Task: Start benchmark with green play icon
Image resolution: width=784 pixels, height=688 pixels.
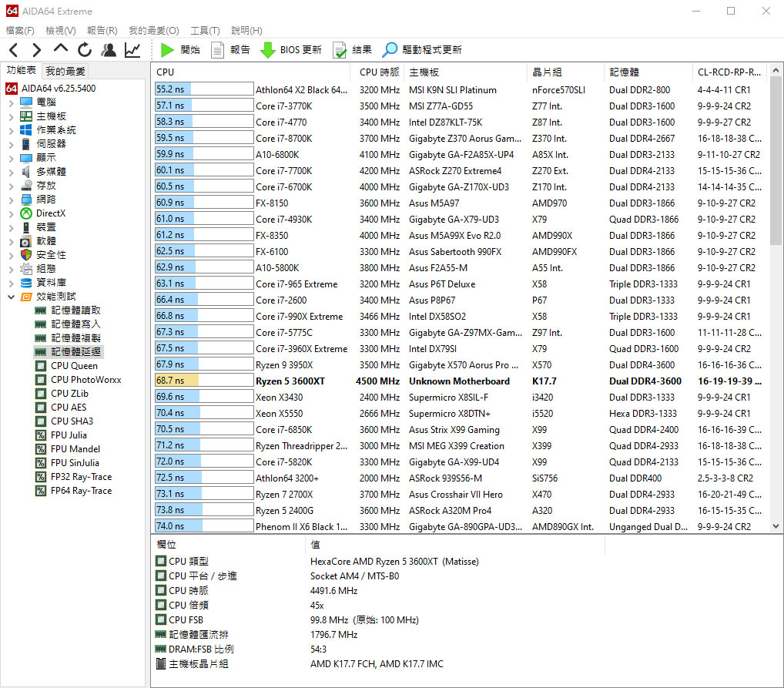Action: tap(167, 49)
